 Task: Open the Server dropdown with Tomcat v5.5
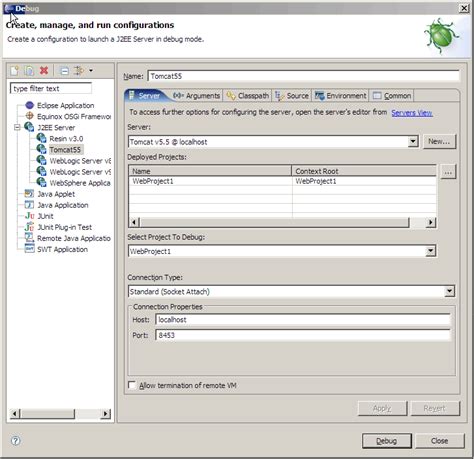click(413, 142)
